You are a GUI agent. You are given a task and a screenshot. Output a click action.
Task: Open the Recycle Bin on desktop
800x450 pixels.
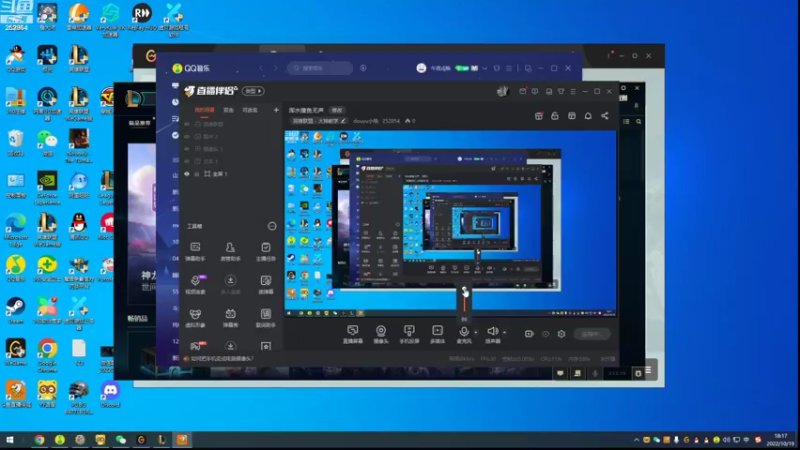click(15, 143)
